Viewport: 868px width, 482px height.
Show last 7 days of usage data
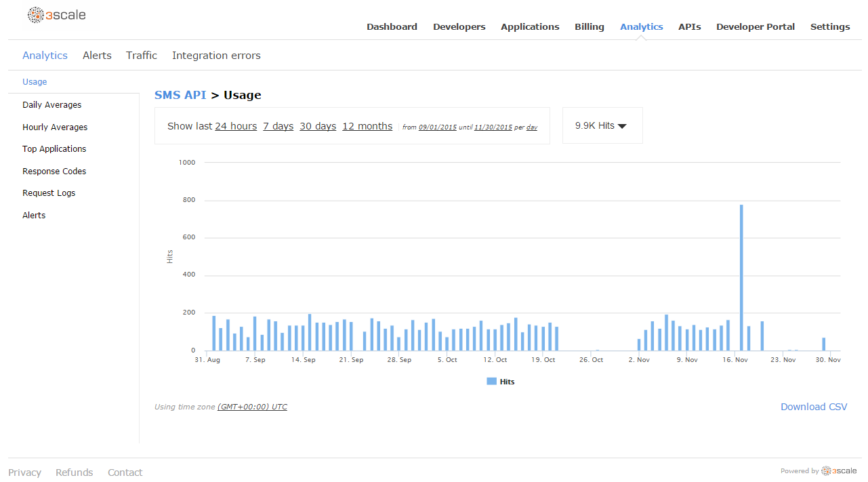278,125
